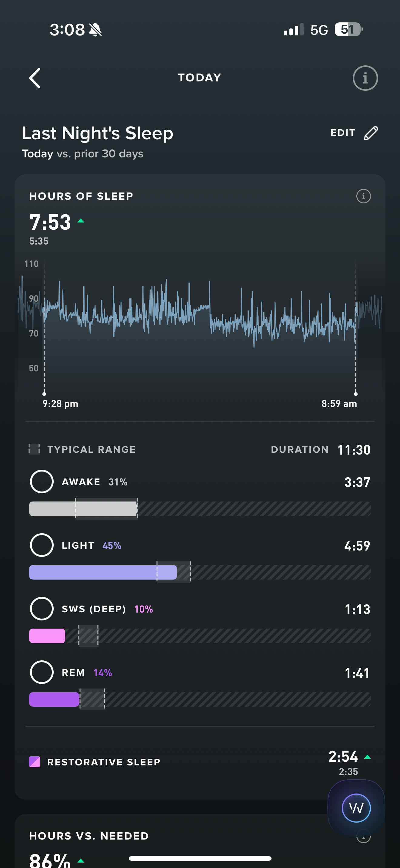Toggle the REM stage circle
This screenshot has width=400, height=868.
point(42,672)
